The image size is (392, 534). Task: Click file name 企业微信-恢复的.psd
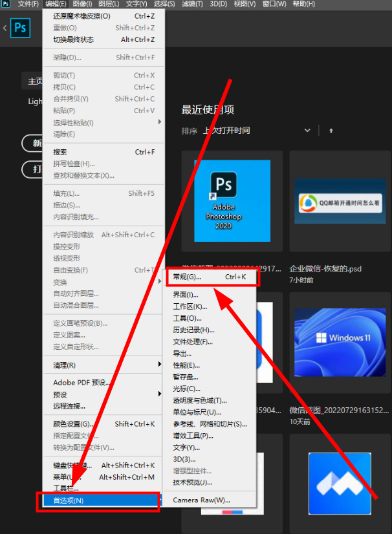click(x=325, y=269)
